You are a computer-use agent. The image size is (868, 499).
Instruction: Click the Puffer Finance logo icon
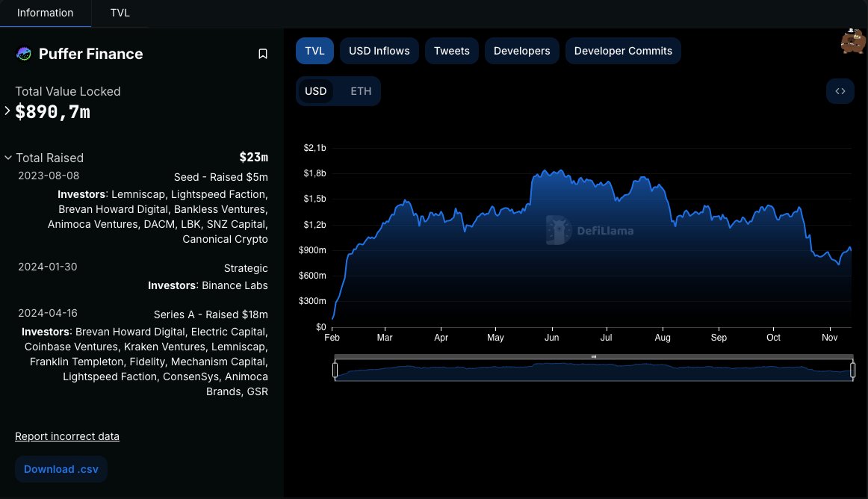pos(24,54)
